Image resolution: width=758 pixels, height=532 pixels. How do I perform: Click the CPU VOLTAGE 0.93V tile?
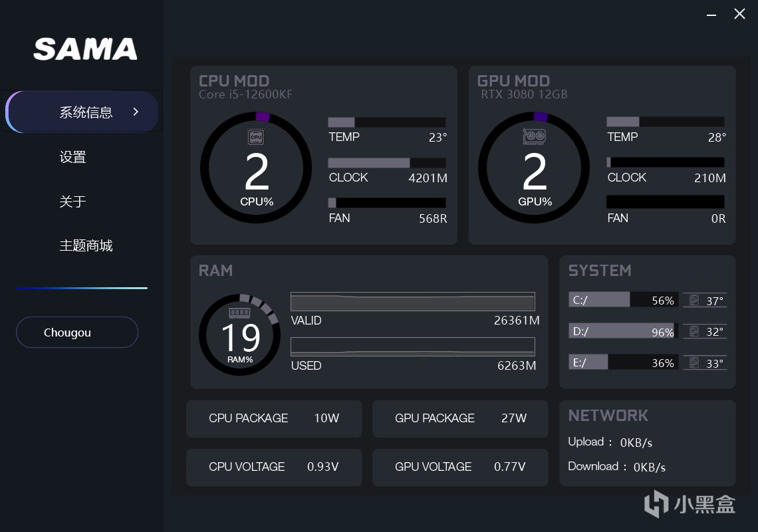274,467
